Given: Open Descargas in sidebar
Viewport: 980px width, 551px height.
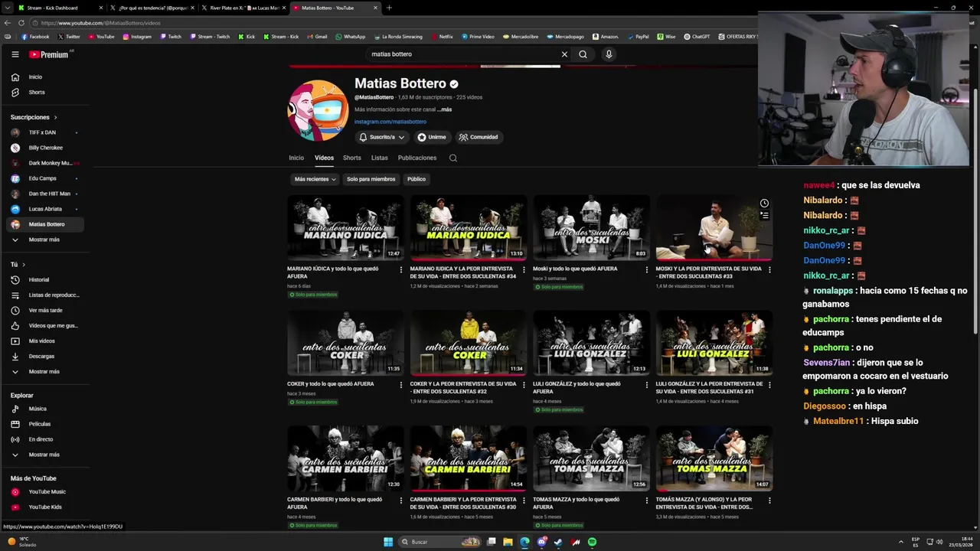Looking at the screenshot, I should [x=45, y=356].
